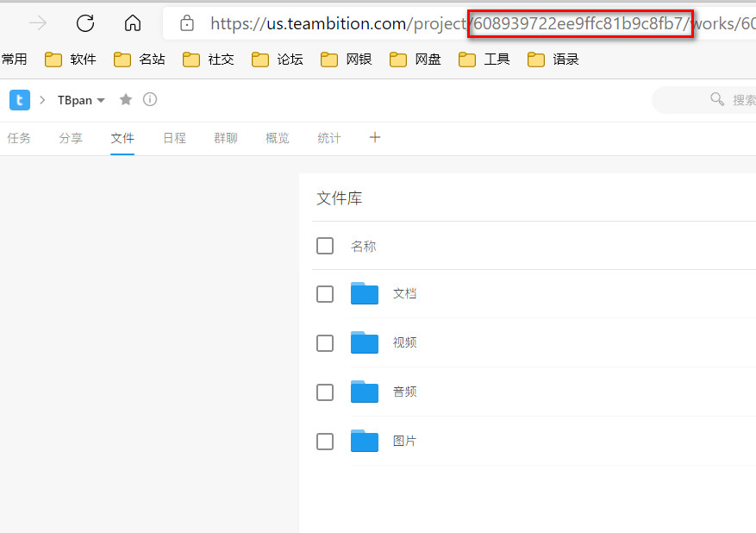Click the 搜索 search field
756x533 pixels.
click(704, 100)
